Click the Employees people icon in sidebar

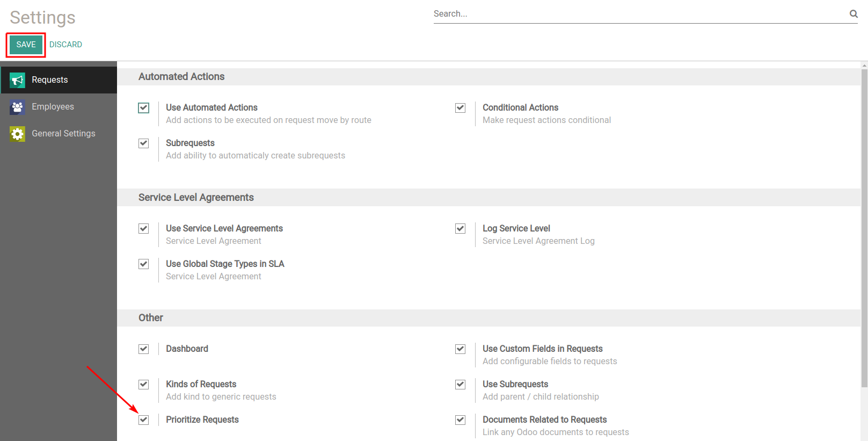point(17,107)
